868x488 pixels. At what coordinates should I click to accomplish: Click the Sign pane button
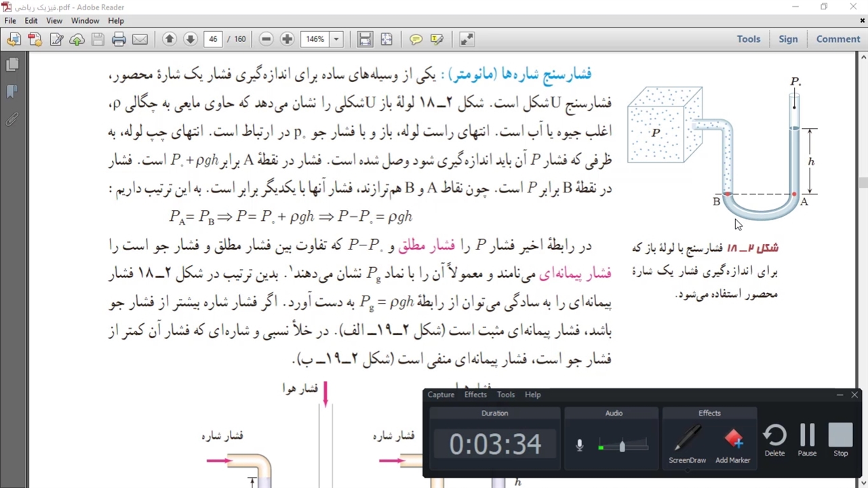788,39
